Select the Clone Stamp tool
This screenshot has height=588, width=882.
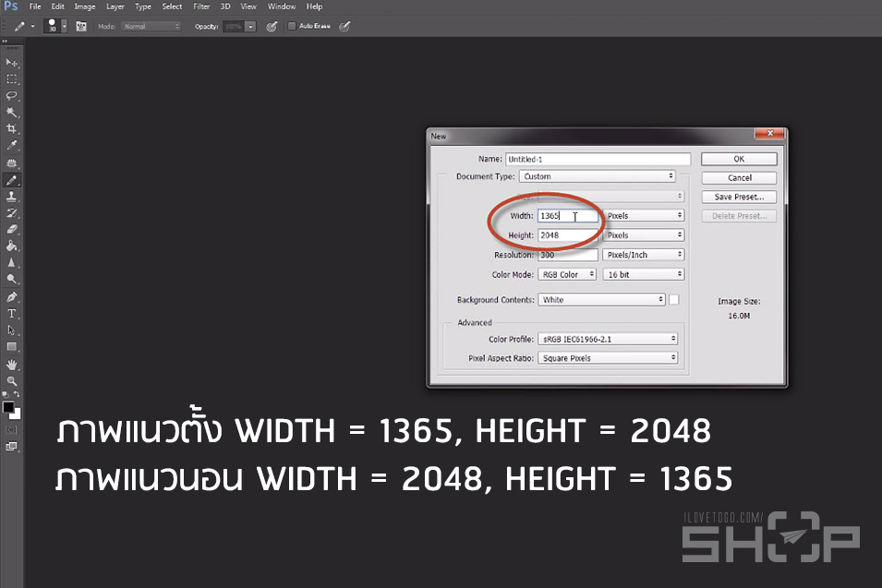click(x=11, y=197)
